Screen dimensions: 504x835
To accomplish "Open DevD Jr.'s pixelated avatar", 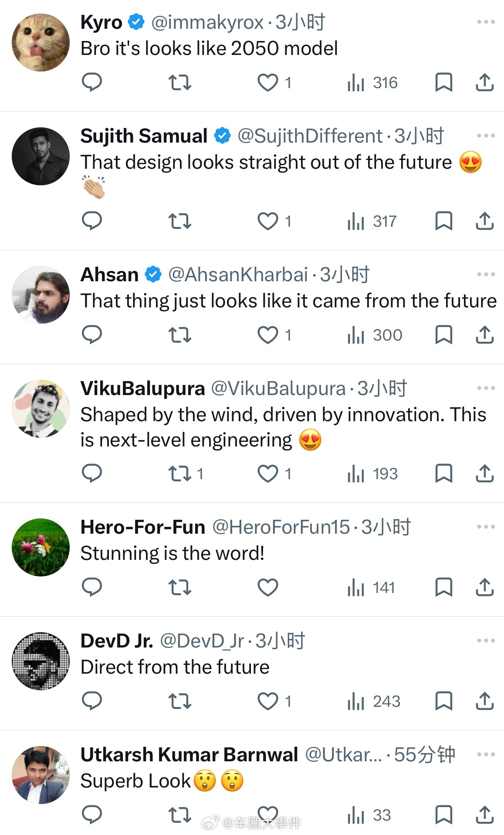I will click(x=41, y=661).
